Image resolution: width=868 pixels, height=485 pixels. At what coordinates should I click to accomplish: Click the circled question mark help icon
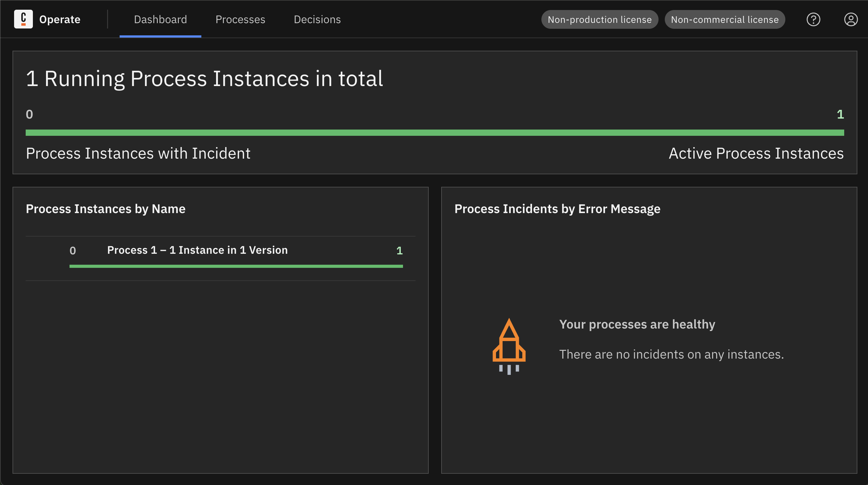coord(814,19)
